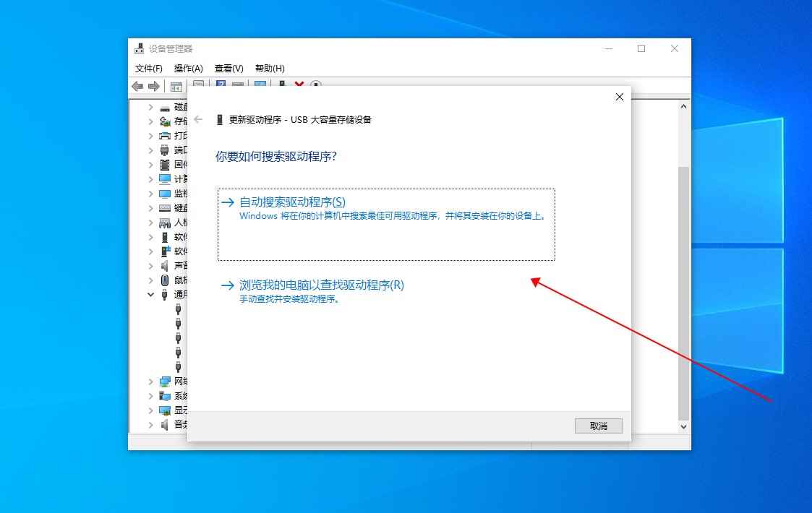Collapse the 通用 USB controllers category
The image size is (812, 513).
[x=150, y=294]
